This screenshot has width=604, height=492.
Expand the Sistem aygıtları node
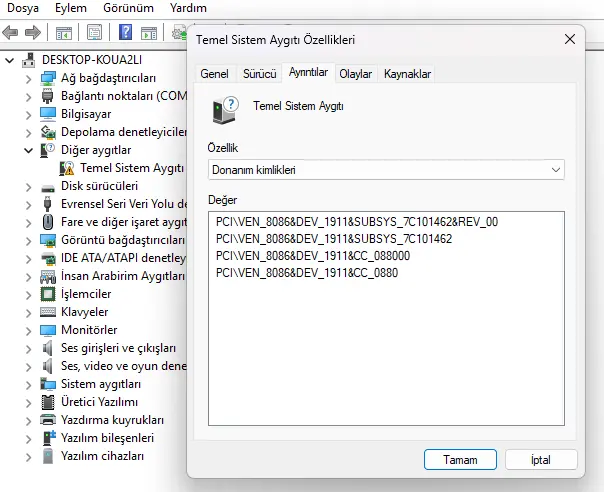[28, 385]
